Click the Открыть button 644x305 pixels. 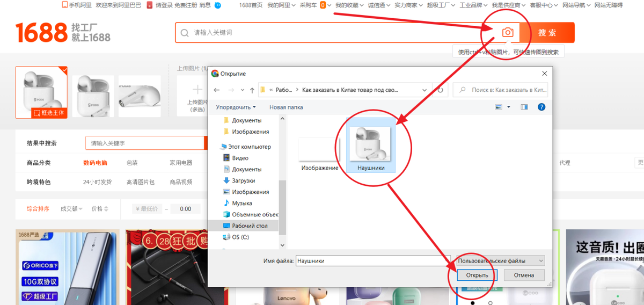pyautogui.click(x=477, y=275)
